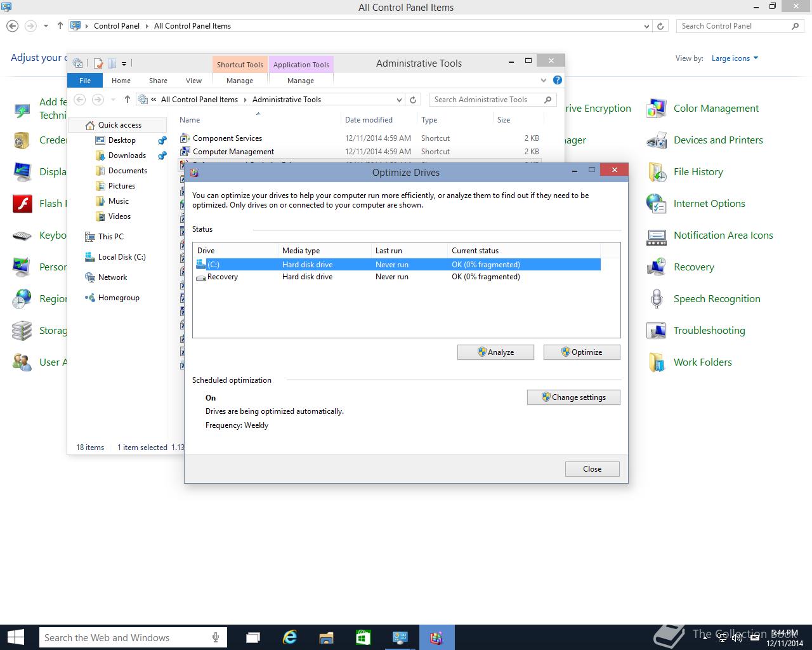Viewport: 812px width, 650px height.
Task: Refresh the Control Panel window
Action: (660, 26)
